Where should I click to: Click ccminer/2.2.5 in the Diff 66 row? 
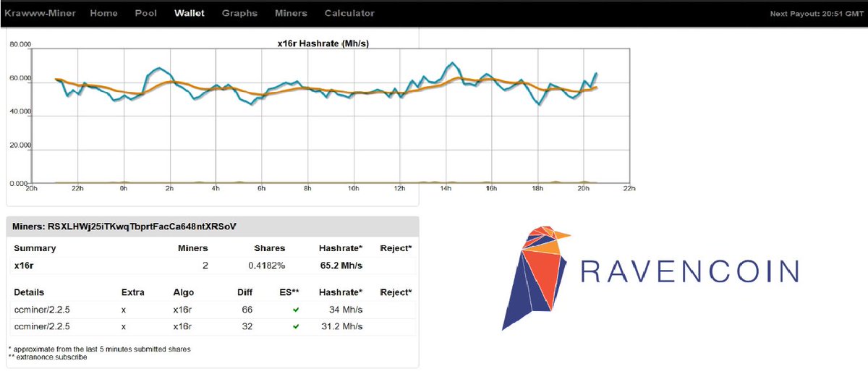point(41,310)
